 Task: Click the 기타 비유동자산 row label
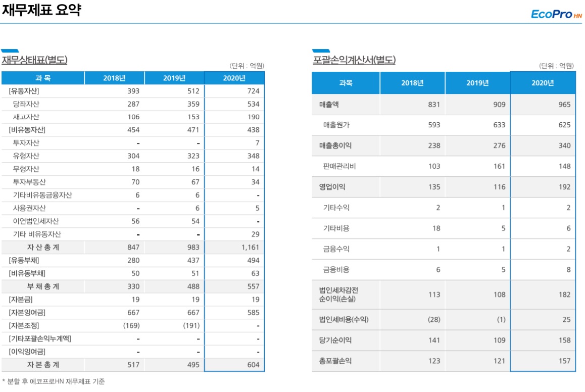pos(37,234)
